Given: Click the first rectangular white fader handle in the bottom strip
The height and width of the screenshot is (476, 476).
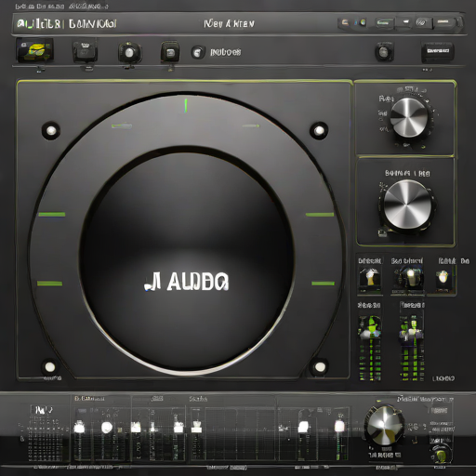Looking at the screenshot, I should [x=79, y=428].
